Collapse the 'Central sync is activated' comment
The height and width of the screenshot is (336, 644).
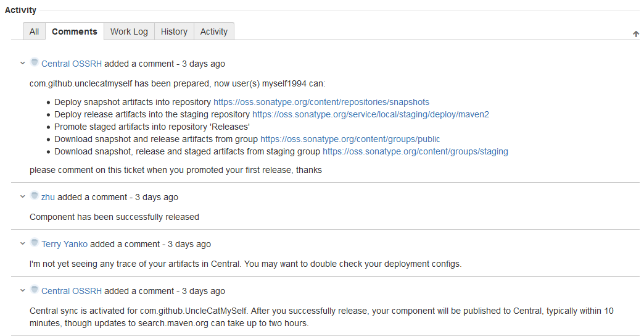coord(23,290)
